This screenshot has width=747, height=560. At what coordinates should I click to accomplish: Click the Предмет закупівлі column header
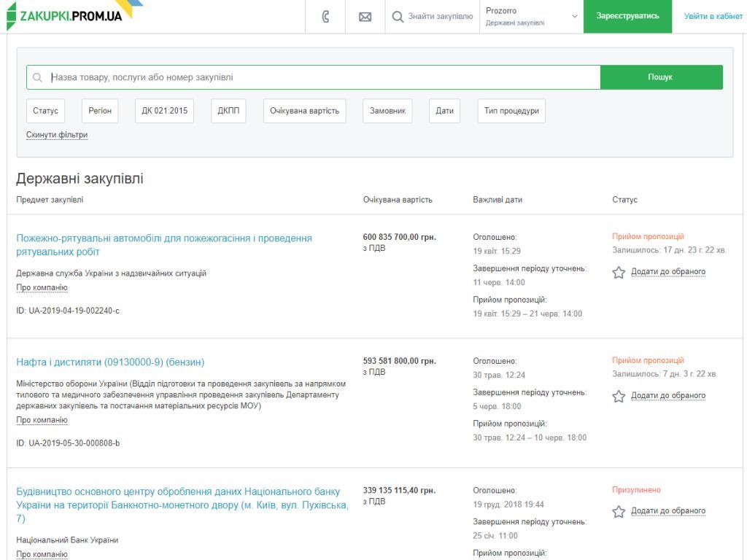(x=50, y=200)
